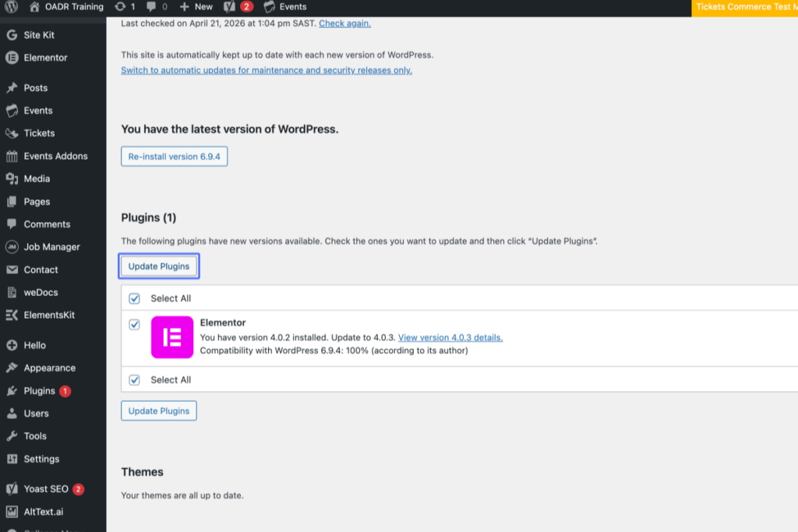Click the WordPress logo in admin bar
Screen dimensions: 798x532
point(11,6)
